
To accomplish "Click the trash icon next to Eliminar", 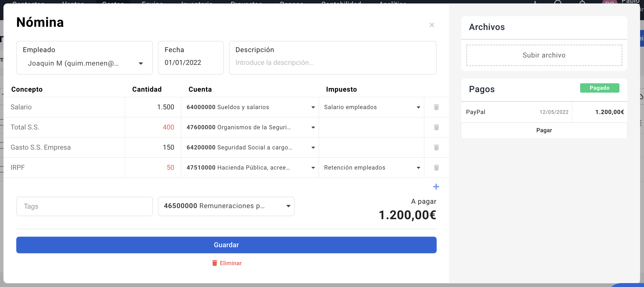I will [214, 263].
